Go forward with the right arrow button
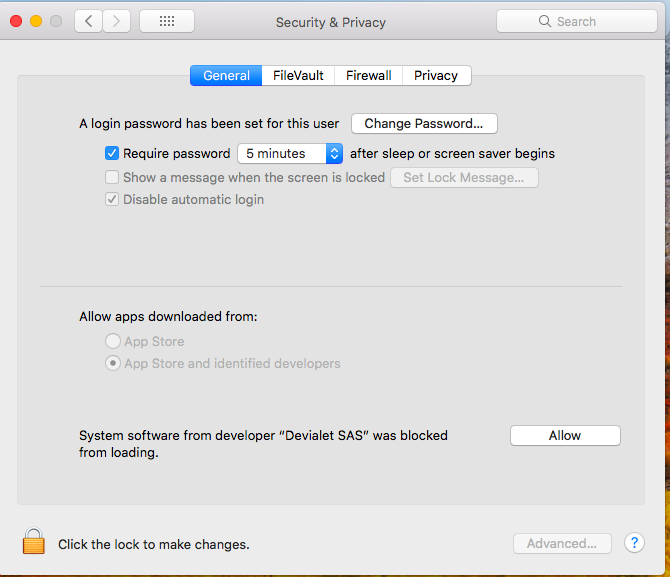The width and height of the screenshot is (670, 577). [x=117, y=21]
